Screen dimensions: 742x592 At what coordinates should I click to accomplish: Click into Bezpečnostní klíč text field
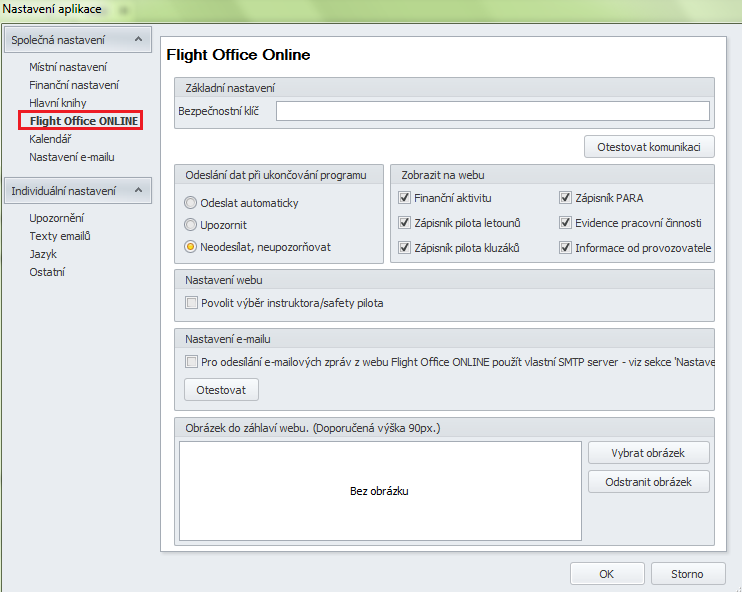pos(492,111)
